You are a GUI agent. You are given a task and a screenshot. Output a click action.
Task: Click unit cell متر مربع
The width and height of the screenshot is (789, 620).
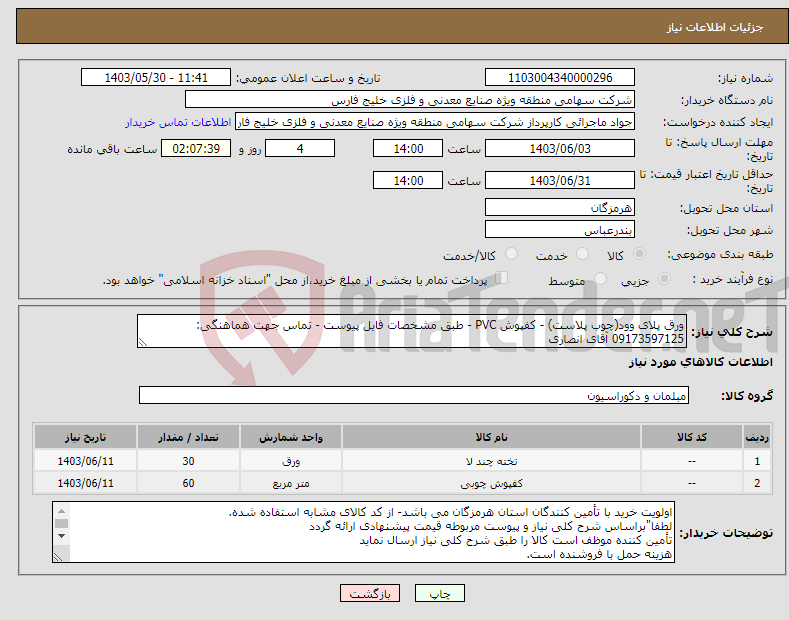click(x=291, y=483)
